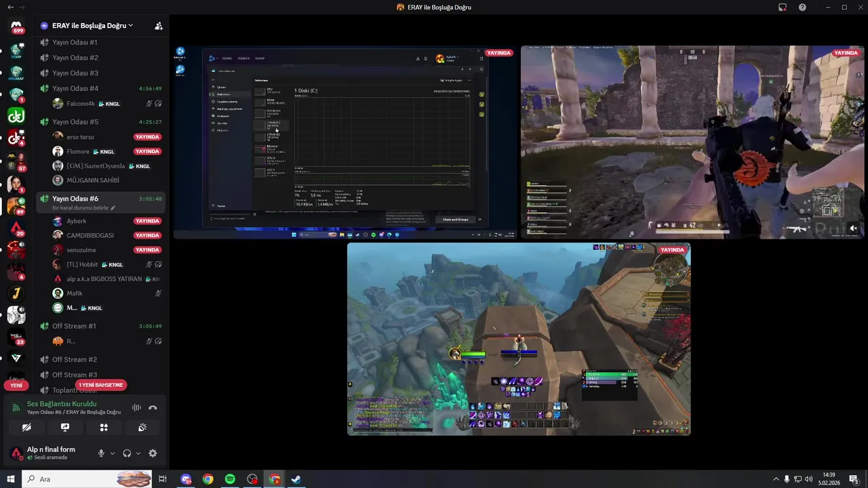Open the STAFF server icon

pyautogui.click(x=16, y=50)
